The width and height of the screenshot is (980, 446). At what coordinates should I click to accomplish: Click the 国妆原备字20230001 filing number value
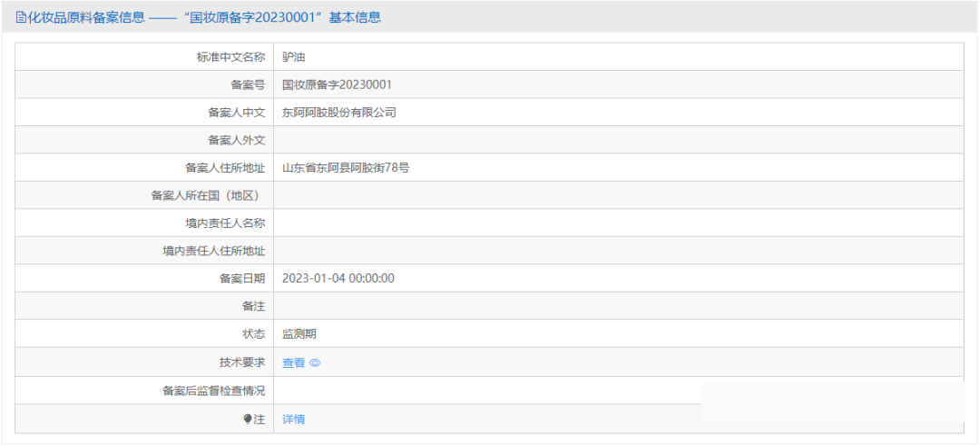[x=337, y=85]
